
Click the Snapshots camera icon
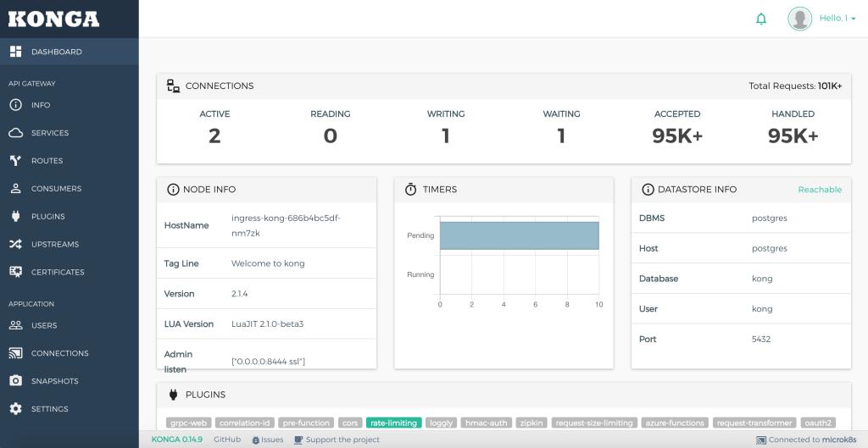[15, 380]
